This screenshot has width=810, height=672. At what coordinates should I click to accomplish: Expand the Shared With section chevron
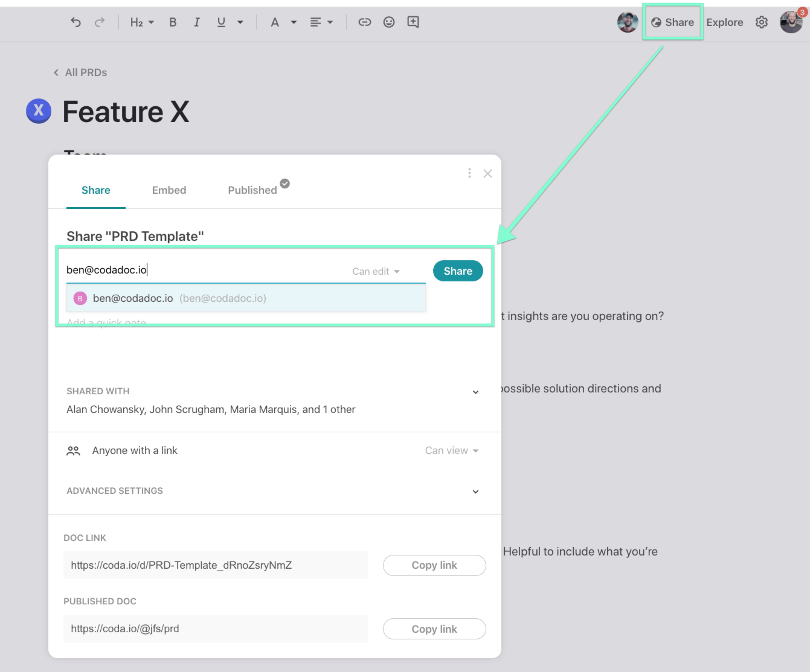coord(476,392)
